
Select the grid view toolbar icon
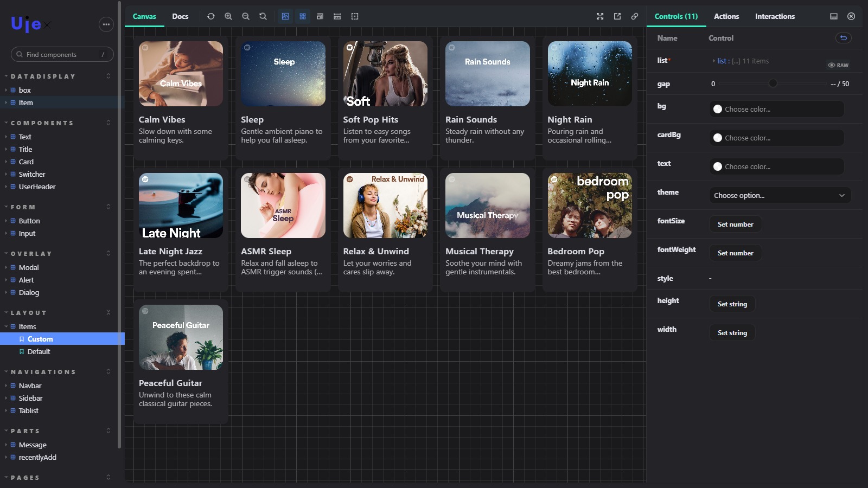(303, 16)
